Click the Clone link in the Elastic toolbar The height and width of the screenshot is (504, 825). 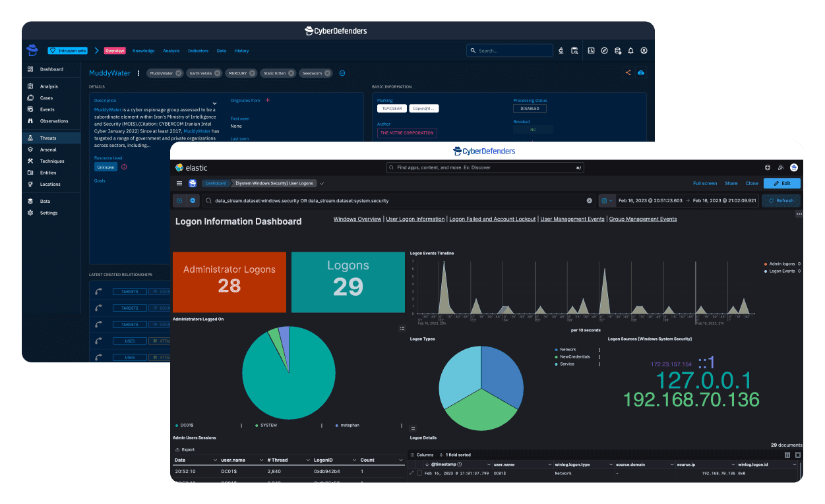pyautogui.click(x=752, y=183)
